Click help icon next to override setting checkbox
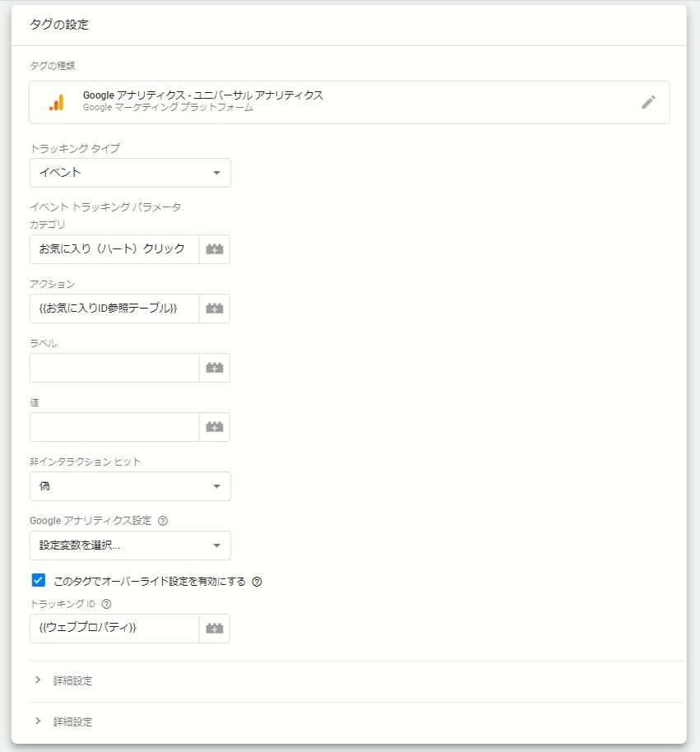This screenshot has width=700, height=752. [x=257, y=582]
